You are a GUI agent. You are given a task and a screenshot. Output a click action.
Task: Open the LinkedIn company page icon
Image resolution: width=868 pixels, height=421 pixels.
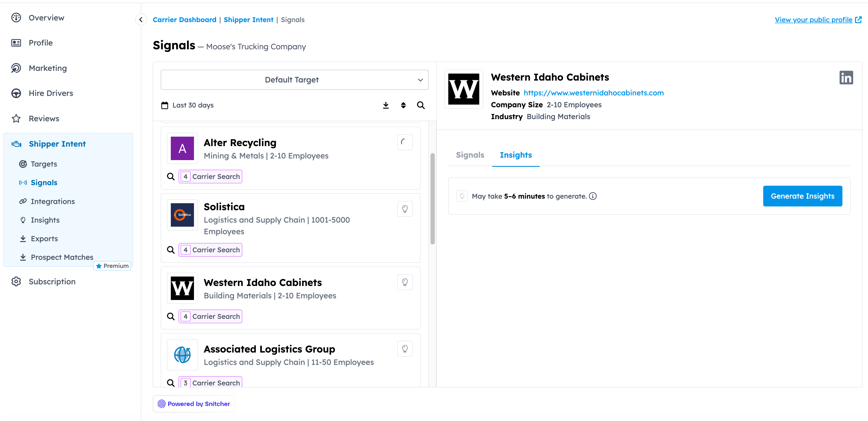coord(846,78)
